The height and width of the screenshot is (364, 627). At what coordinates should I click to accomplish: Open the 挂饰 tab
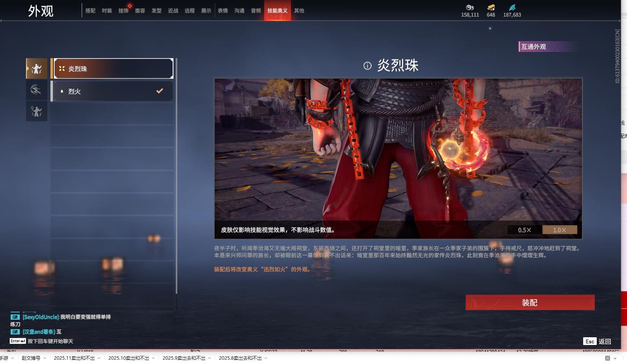(123, 11)
